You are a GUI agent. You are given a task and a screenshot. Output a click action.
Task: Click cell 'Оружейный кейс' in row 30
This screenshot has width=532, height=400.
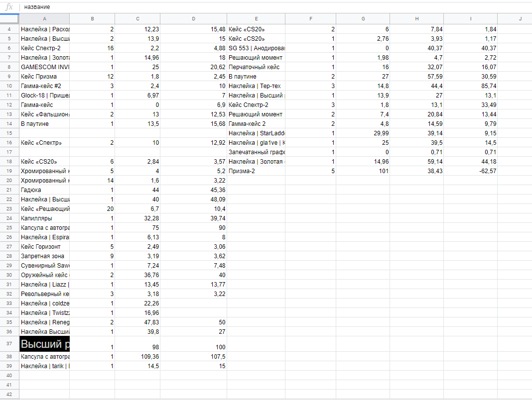pos(44,275)
